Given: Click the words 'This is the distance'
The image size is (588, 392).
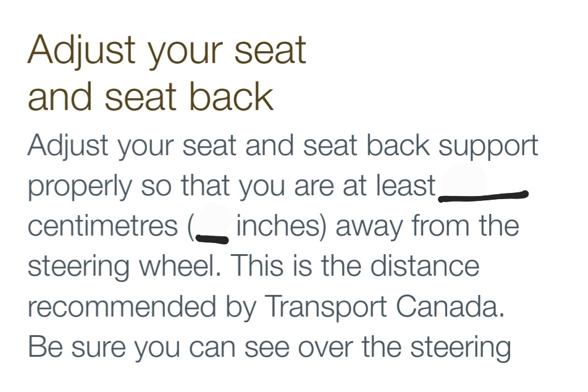Looking at the screenshot, I should coord(355,265).
